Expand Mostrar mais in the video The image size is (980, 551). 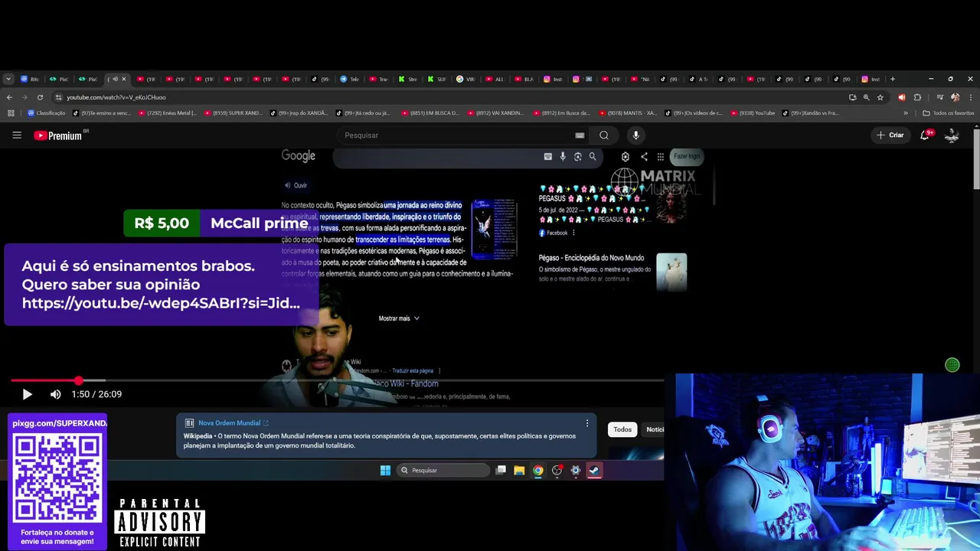pyautogui.click(x=399, y=318)
